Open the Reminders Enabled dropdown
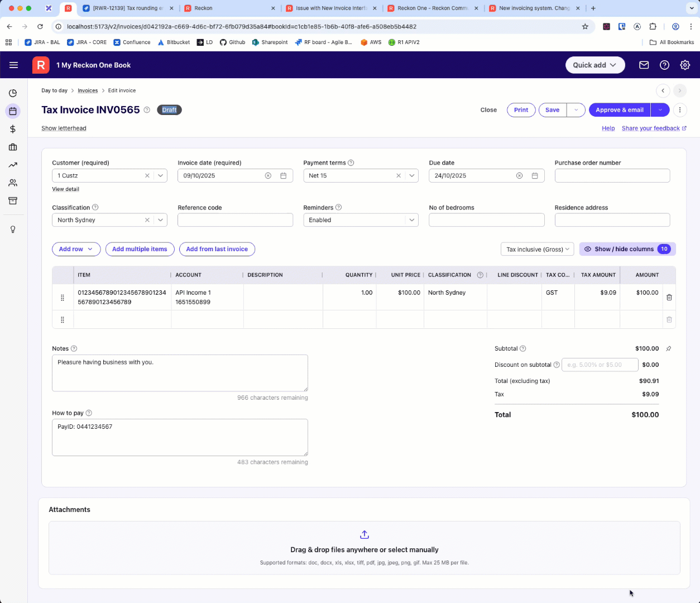This screenshot has width=700, height=603. point(361,220)
